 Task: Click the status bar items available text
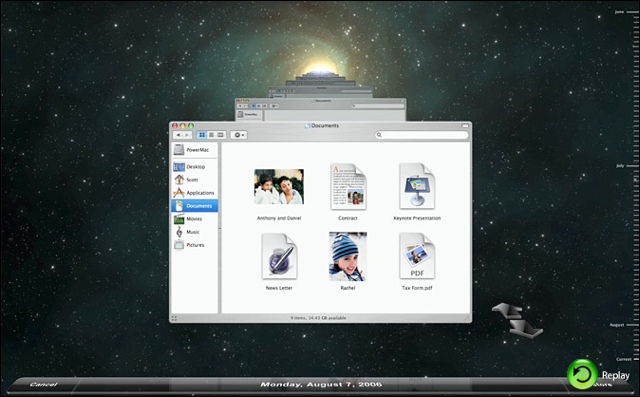point(318,318)
